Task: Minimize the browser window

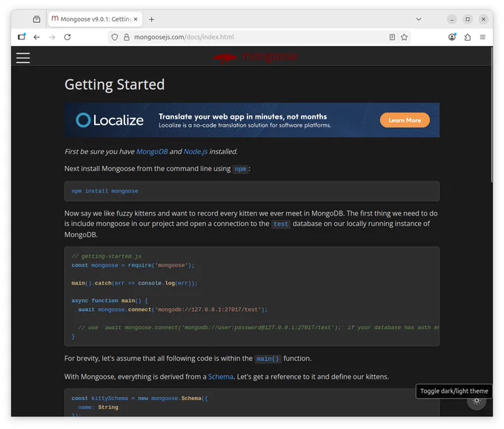Action: (451, 19)
